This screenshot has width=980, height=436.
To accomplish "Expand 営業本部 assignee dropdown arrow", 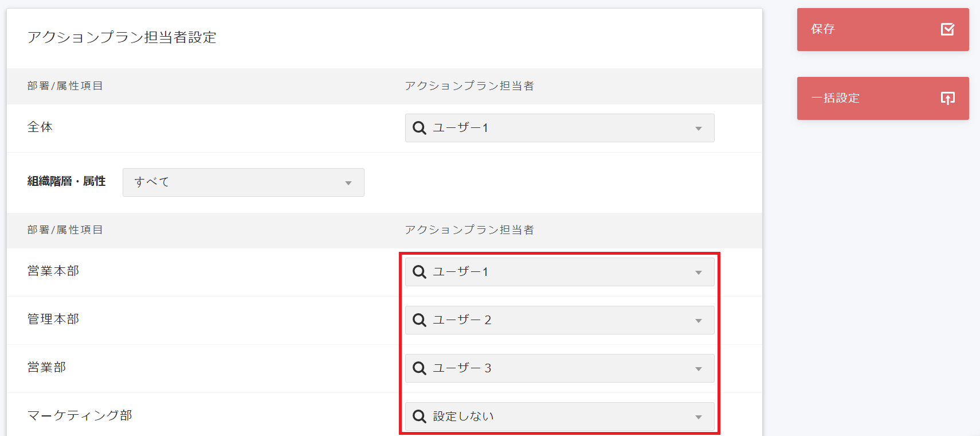I will coord(698,272).
